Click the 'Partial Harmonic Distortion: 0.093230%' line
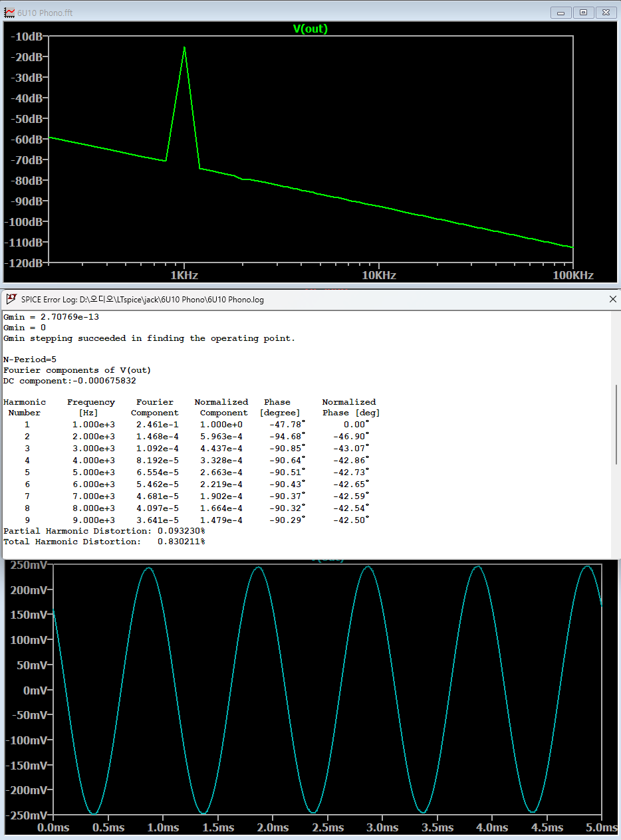621x840 pixels. [x=104, y=531]
